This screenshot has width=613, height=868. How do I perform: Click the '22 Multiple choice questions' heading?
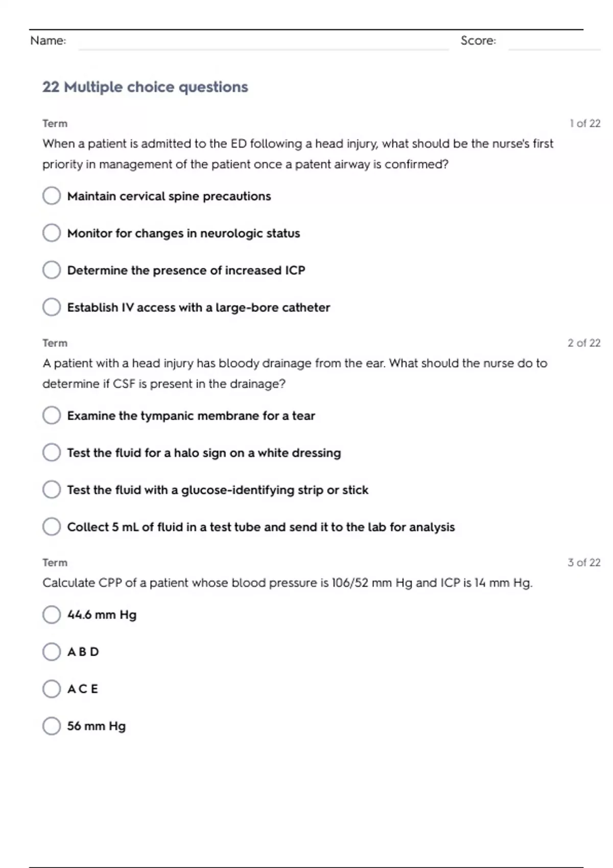point(145,87)
